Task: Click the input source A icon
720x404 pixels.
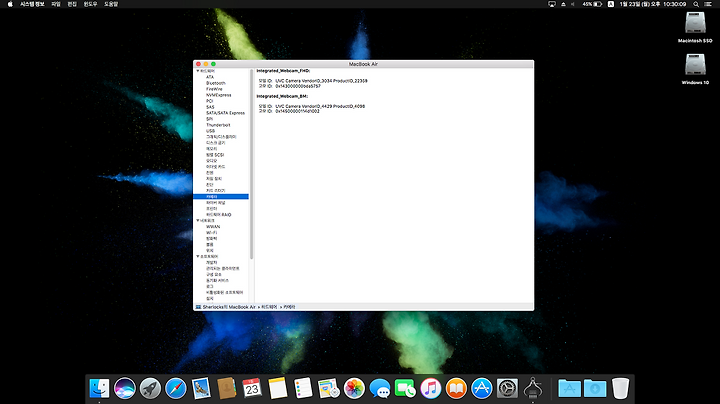Action: tap(611, 4)
